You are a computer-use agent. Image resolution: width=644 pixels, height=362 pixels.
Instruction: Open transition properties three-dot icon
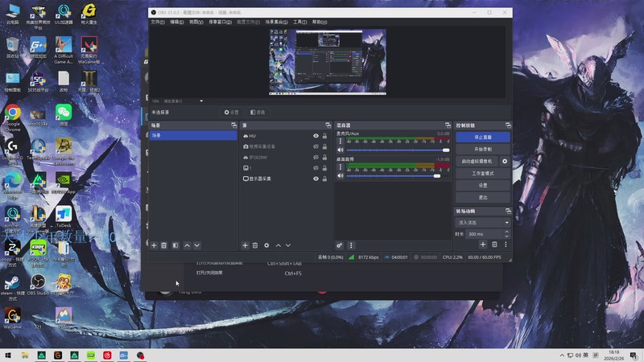(506, 245)
